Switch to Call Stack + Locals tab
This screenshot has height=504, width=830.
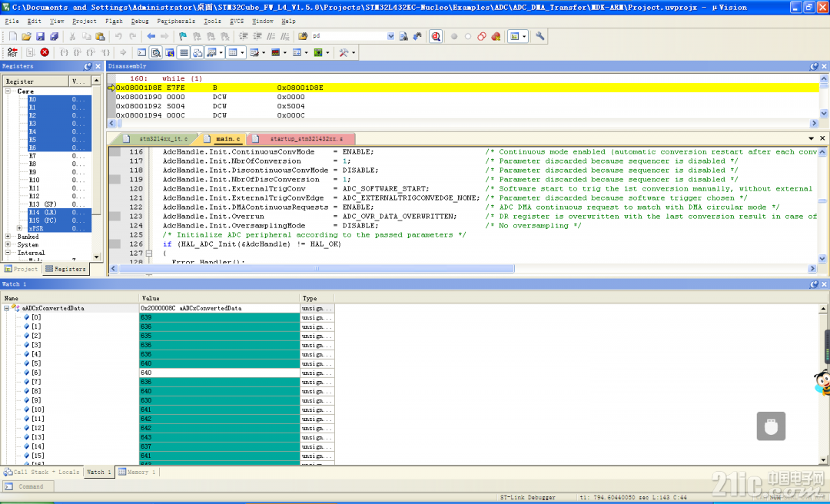[x=41, y=472]
